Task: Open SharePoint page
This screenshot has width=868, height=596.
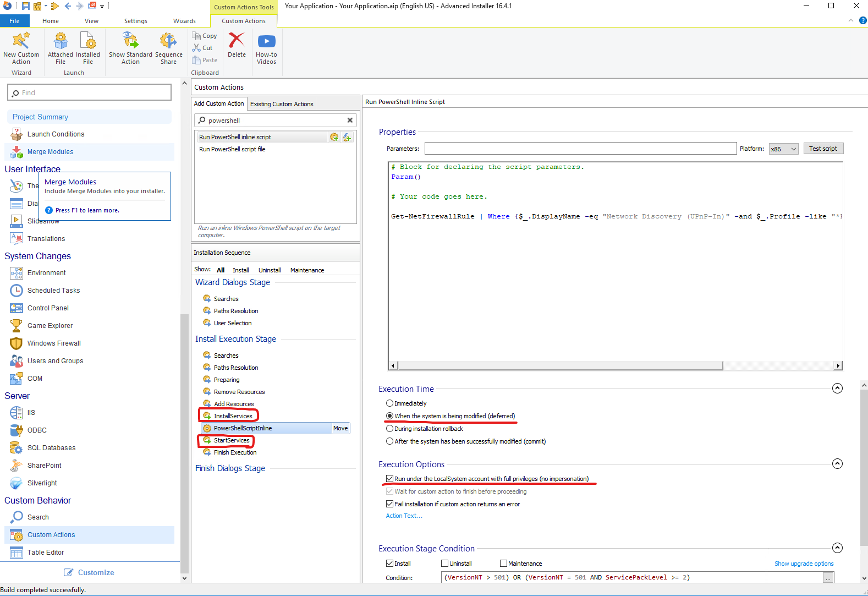Action: tap(44, 466)
